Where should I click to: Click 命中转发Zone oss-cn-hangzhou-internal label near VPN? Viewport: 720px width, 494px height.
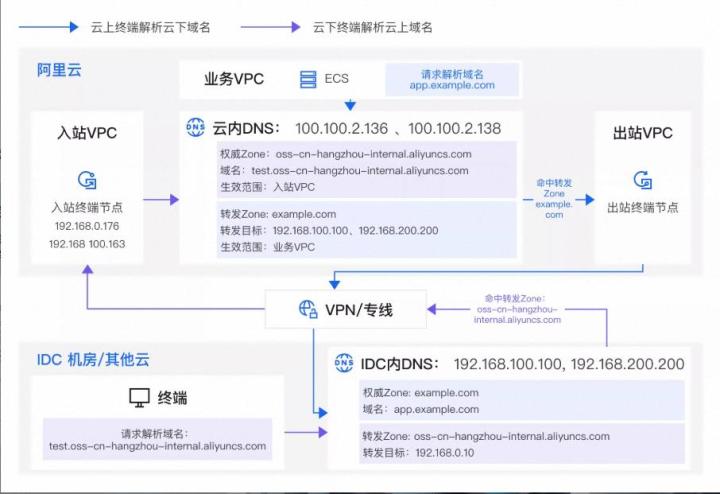tap(518, 309)
